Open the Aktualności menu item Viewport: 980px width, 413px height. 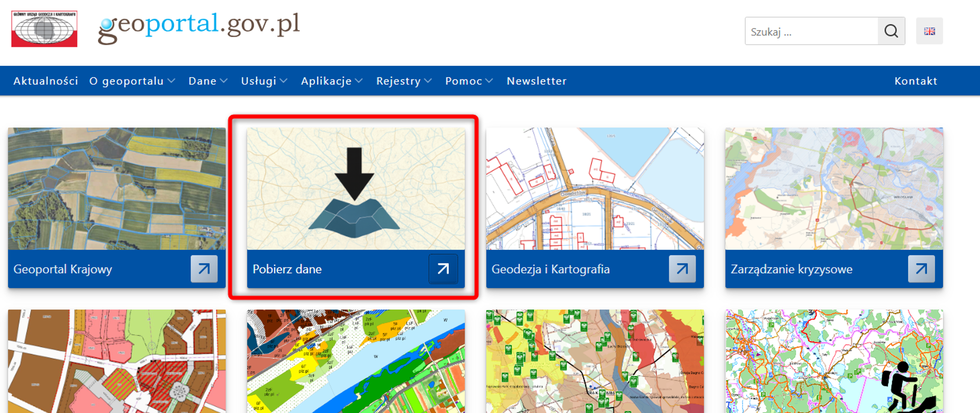pyautogui.click(x=46, y=81)
